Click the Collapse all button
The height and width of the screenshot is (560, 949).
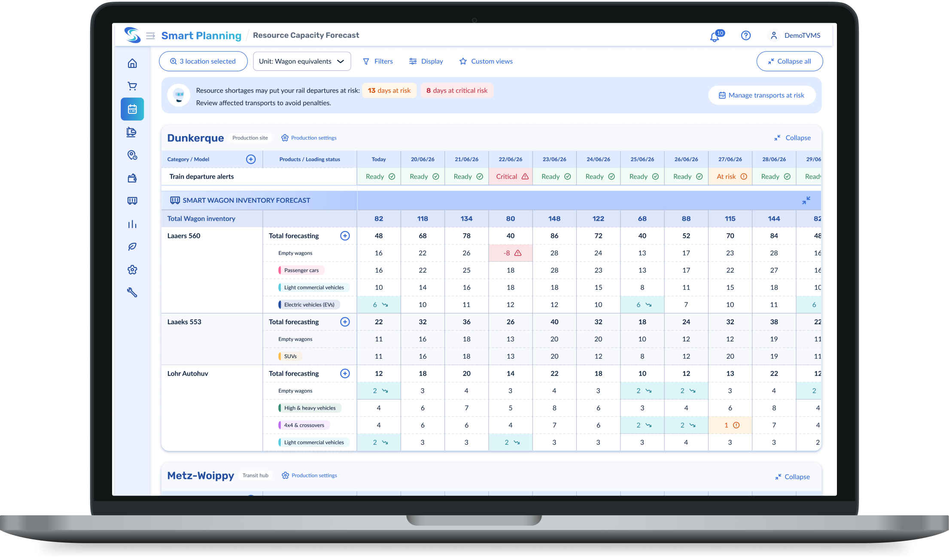[x=790, y=61]
